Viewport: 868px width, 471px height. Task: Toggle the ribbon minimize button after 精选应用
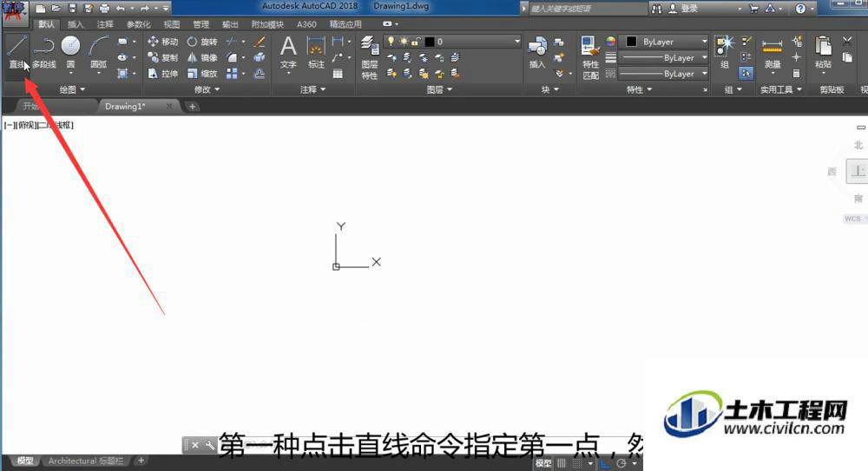point(387,23)
